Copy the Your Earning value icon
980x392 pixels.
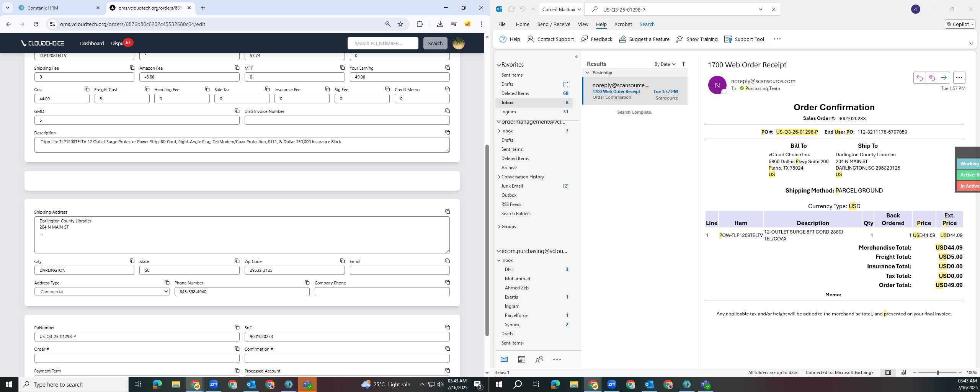click(x=448, y=67)
